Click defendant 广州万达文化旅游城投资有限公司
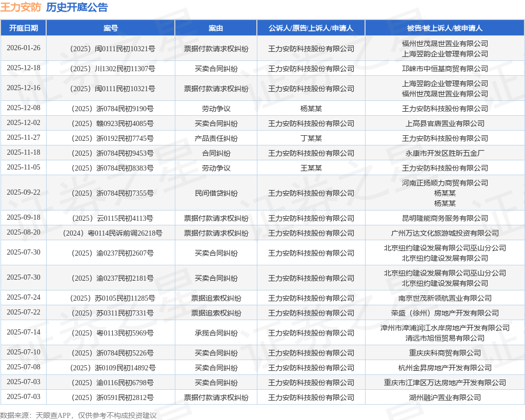 coord(445,233)
